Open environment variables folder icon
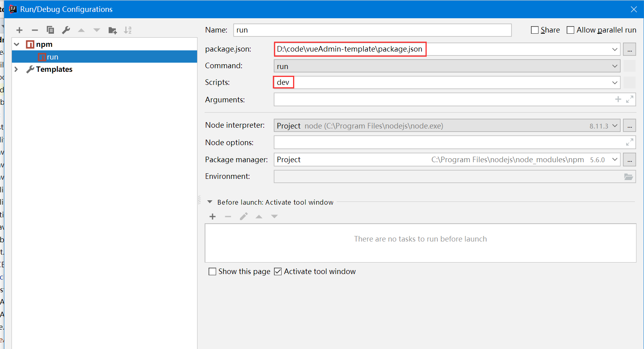 629,177
